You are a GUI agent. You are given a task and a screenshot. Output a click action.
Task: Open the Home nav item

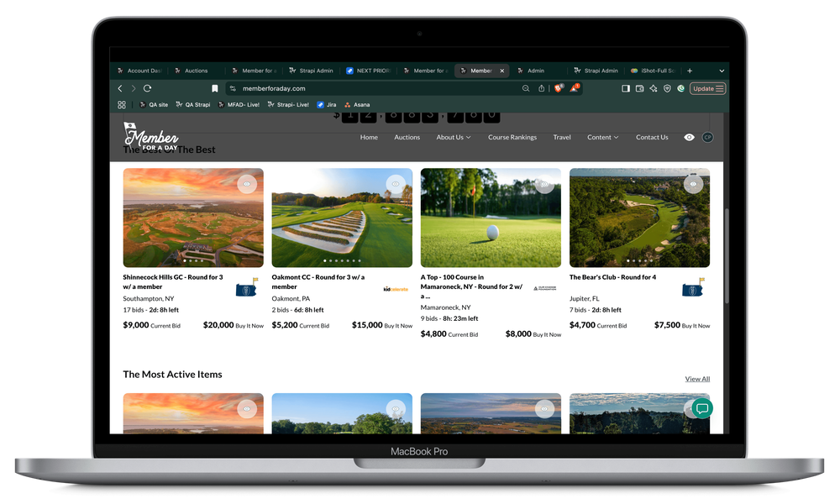point(369,138)
